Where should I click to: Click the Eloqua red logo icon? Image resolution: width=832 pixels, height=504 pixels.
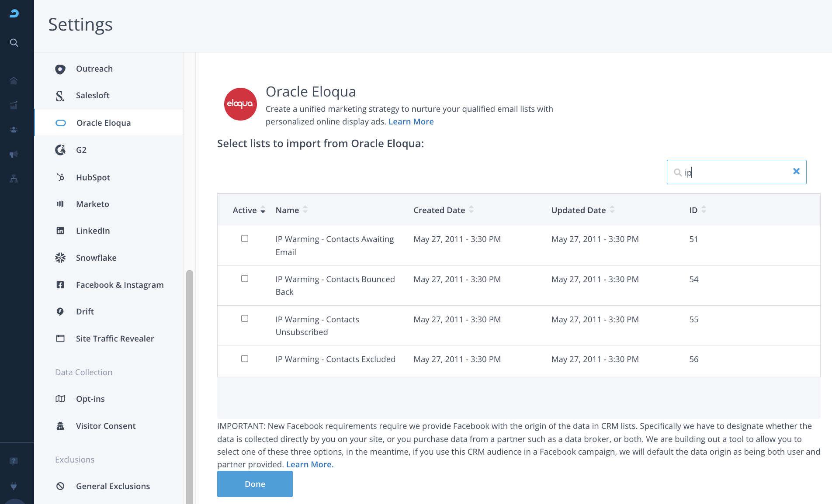click(240, 104)
